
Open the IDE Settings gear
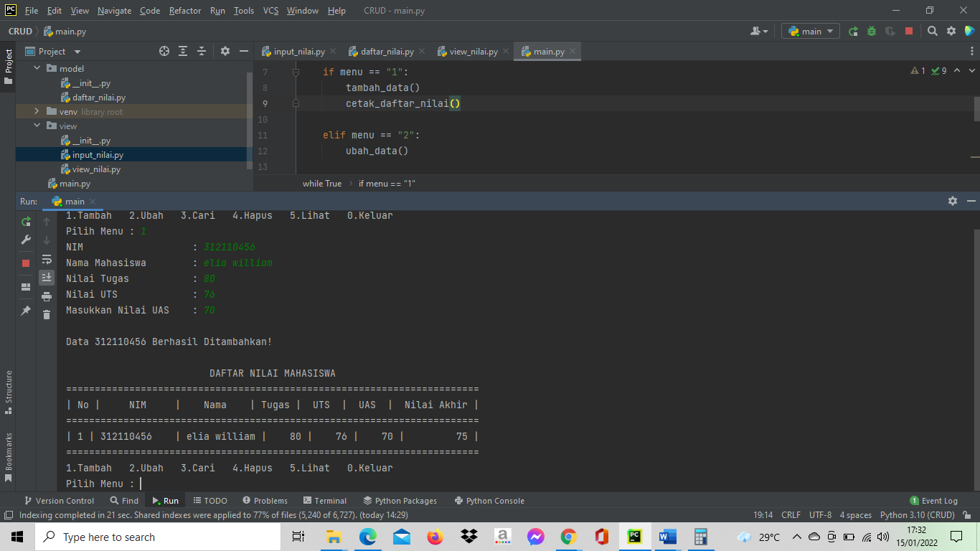click(x=951, y=32)
